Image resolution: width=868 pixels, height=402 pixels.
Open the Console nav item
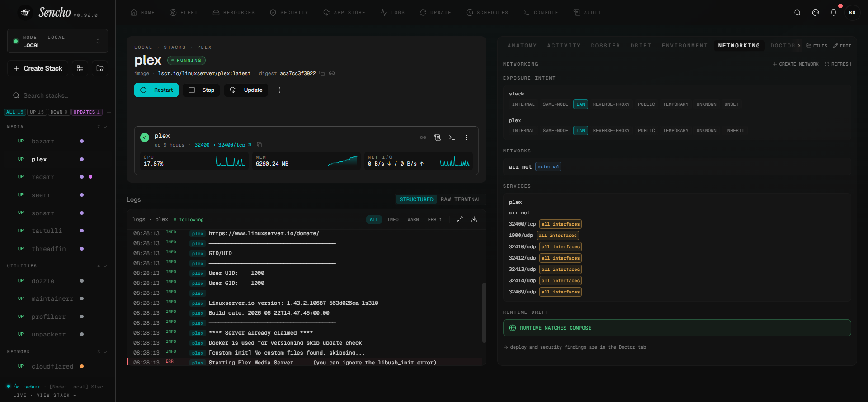pyautogui.click(x=540, y=13)
